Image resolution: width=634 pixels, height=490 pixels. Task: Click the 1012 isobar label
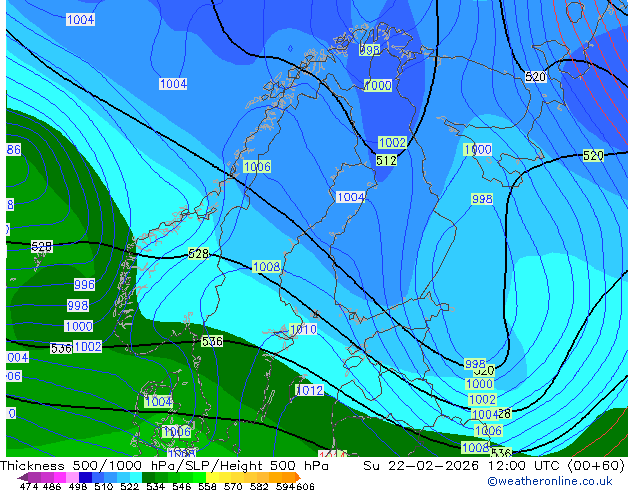point(310,390)
